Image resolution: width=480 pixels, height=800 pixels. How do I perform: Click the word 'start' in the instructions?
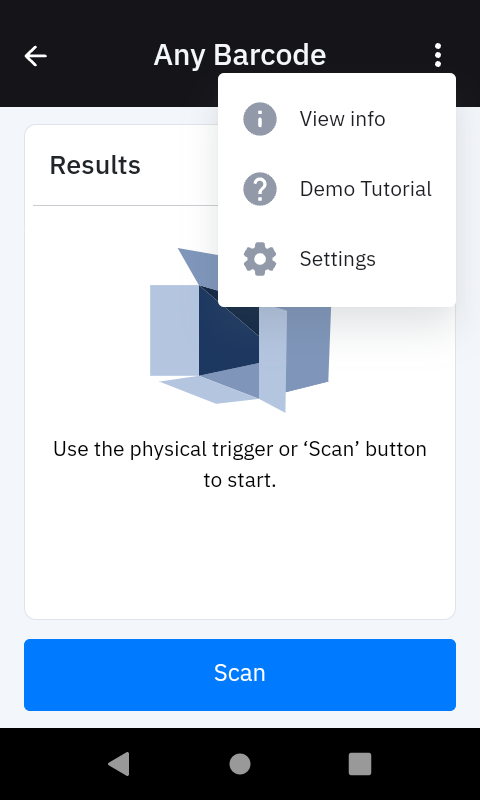(246, 480)
